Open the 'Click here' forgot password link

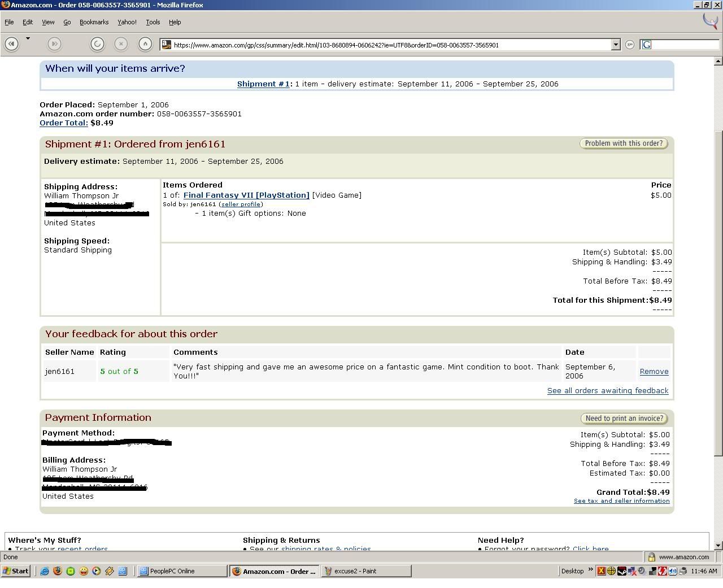tap(590, 549)
